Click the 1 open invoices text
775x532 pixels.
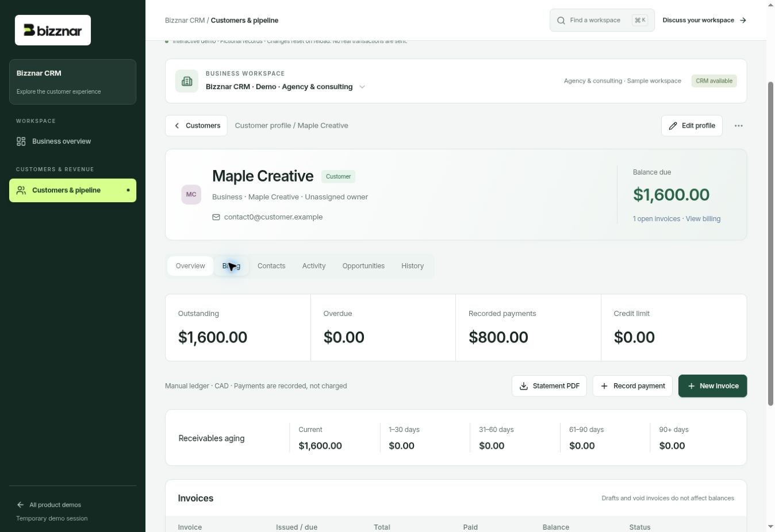[657, 219]
